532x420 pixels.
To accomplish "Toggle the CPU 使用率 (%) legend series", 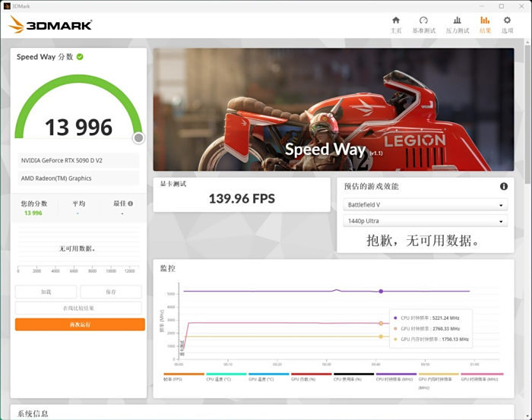I will [353, 377].
